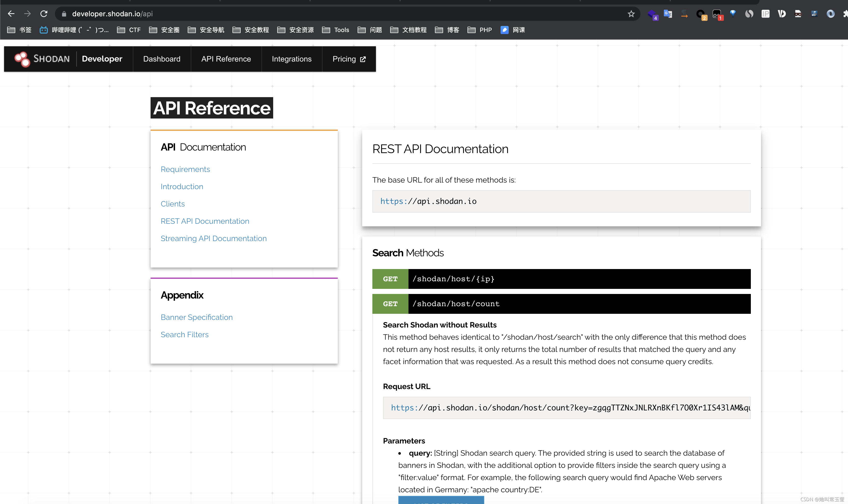The width and height of the screenshot is (848, 504).
Task: Click the blue diamond extension icon
Action: coord(733,13)
